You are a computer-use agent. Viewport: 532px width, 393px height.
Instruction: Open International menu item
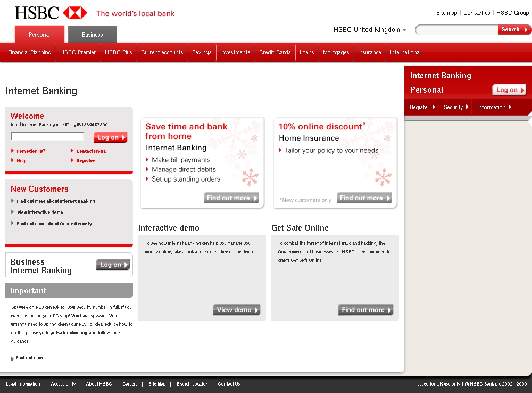(405, 52)
